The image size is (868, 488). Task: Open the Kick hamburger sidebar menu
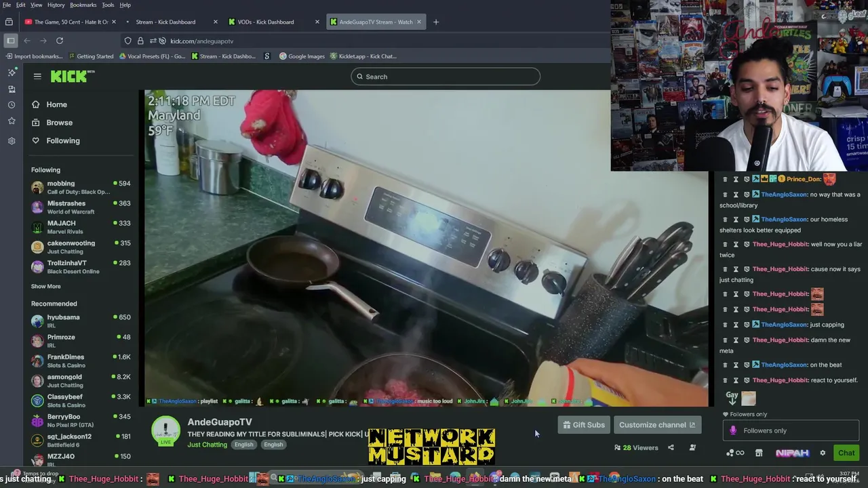(x=37, y=77)
